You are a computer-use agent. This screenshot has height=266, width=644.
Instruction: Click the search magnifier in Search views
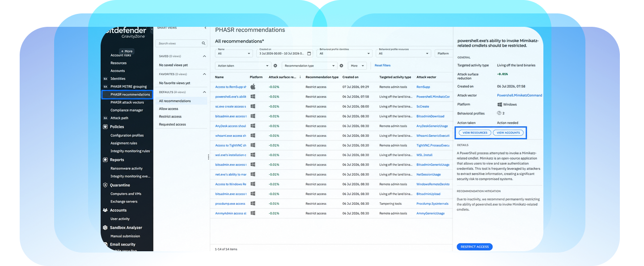204,43
